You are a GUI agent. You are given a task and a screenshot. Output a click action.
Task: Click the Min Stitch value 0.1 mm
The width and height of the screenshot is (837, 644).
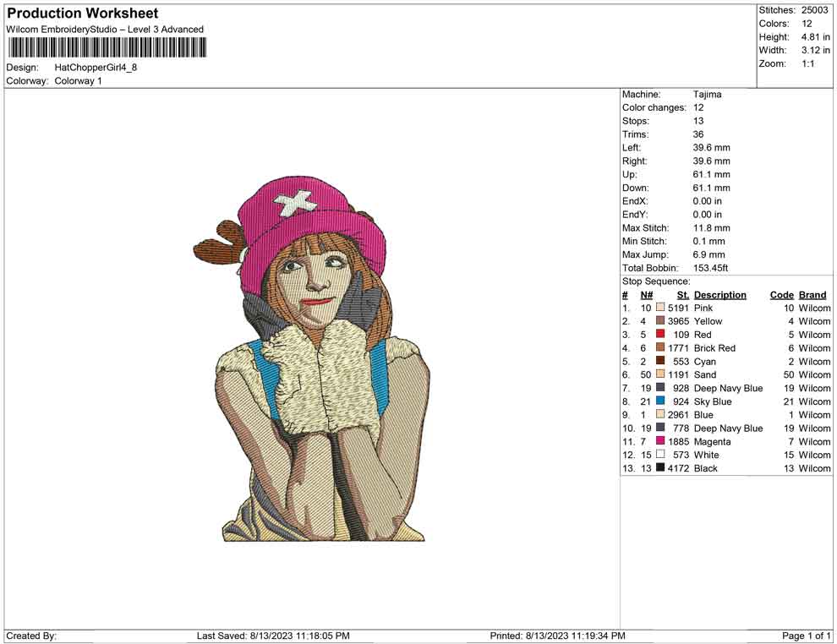coord(708,241)
